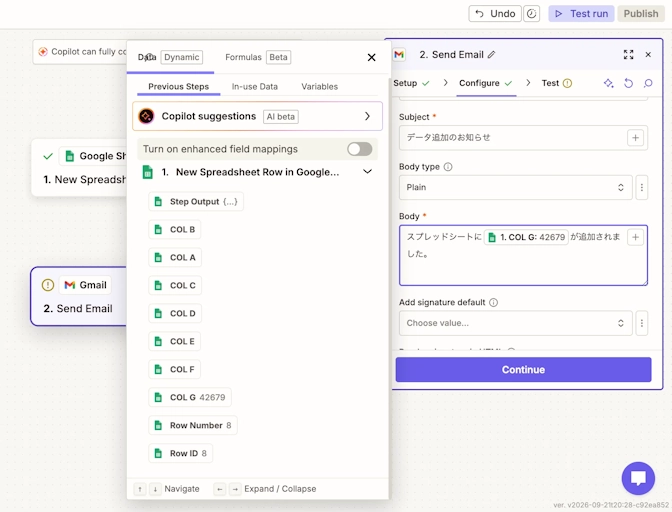The image size is (672, 512).
Task: Go to Setup step tab
Action: (411, 83)
